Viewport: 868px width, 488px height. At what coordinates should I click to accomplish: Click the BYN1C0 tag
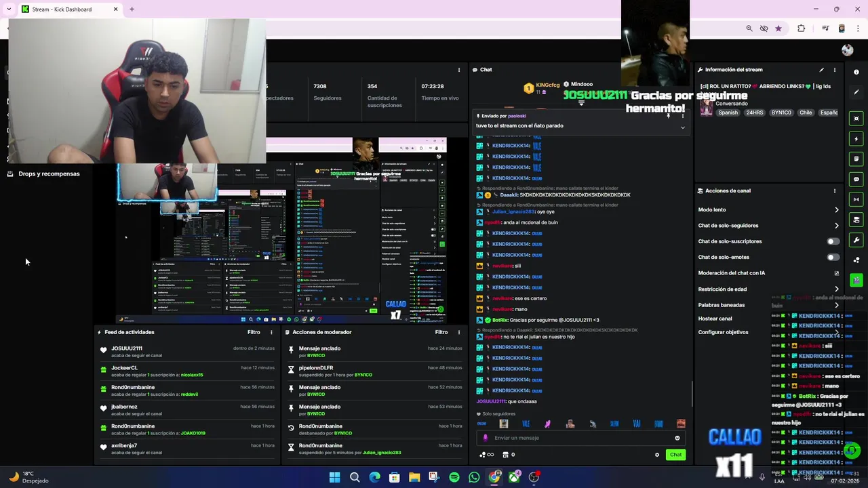pyautogui.click(x=781, y=113)
